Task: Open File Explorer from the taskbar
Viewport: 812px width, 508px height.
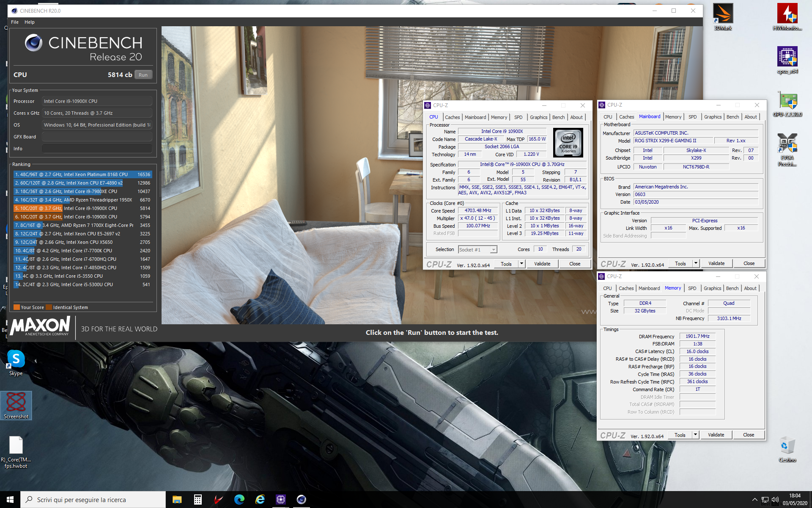Action: click(x=177, y=500)
